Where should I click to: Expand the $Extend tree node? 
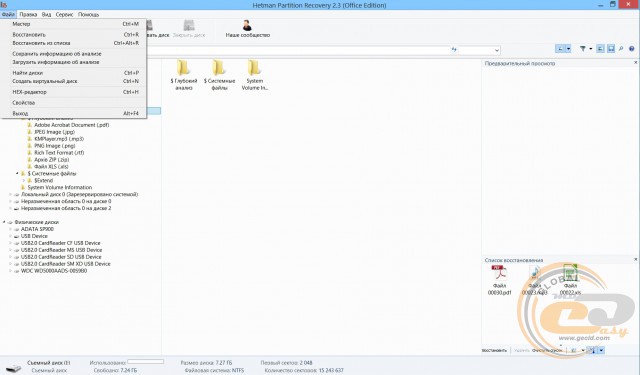pos(24,181)
